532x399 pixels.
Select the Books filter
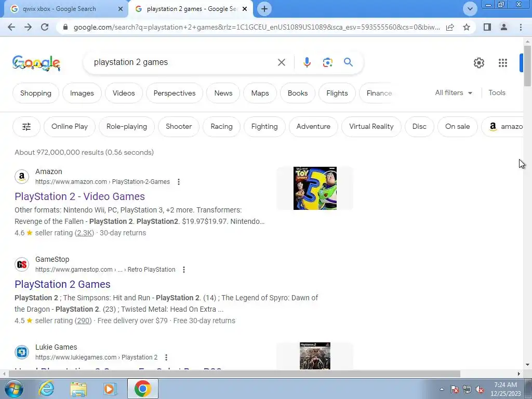(298, 93)
